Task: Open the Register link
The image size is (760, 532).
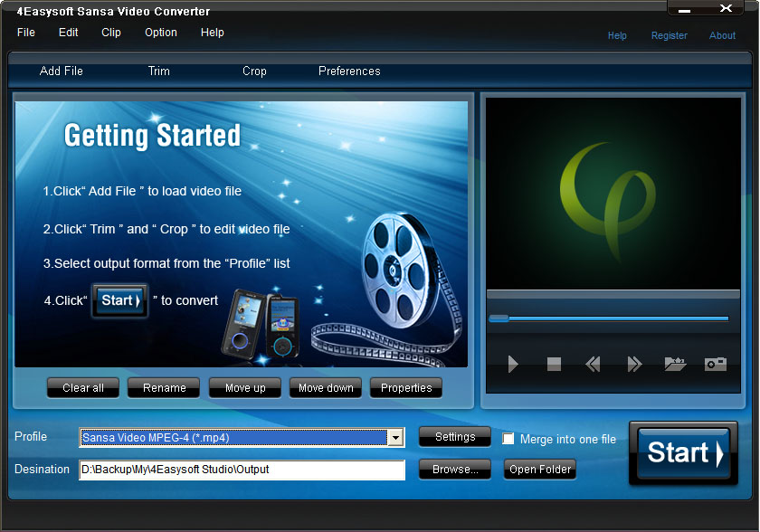Action: 669,35
